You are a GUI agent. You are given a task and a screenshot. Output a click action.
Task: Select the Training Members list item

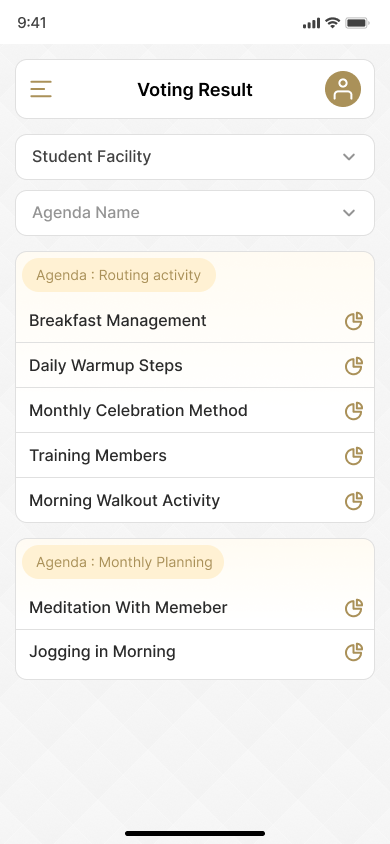click(195, 455)
